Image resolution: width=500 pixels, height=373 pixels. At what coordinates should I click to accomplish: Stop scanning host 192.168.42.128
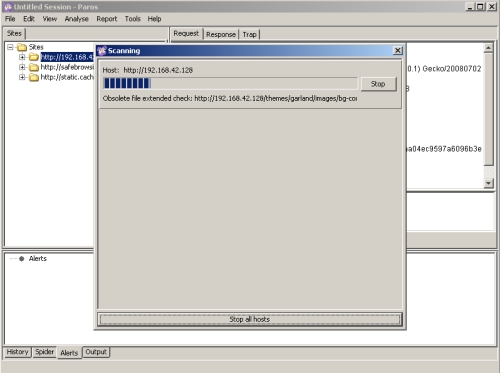(378, 84)
